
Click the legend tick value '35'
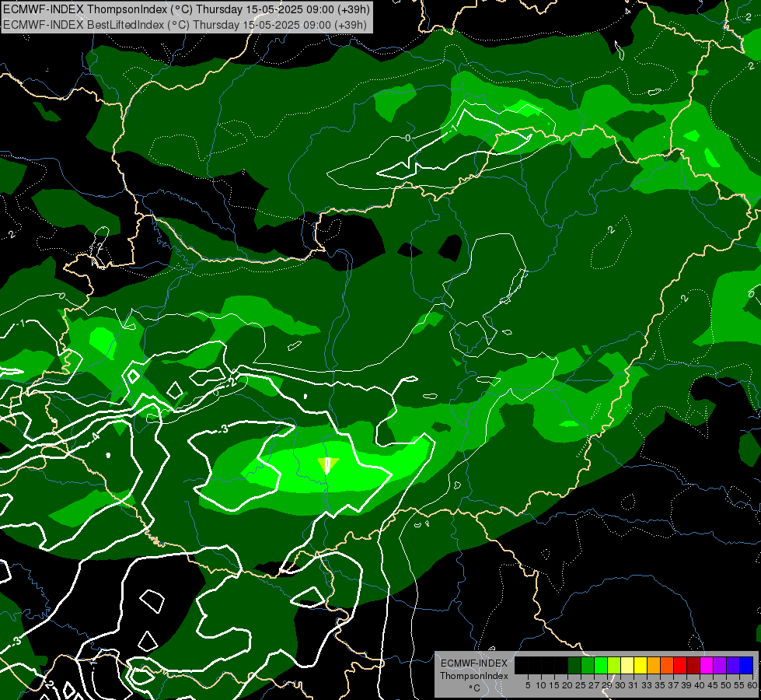[x=661, y=685]
